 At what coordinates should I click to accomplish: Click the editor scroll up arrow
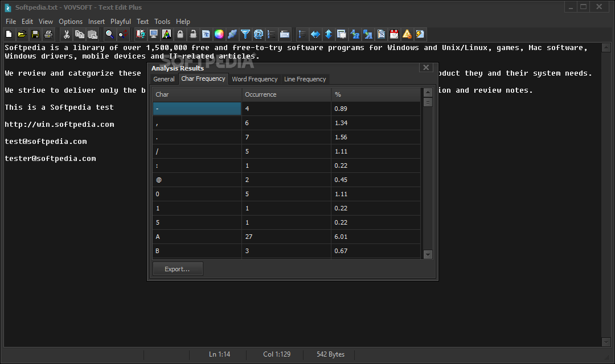tap(606, 48)
